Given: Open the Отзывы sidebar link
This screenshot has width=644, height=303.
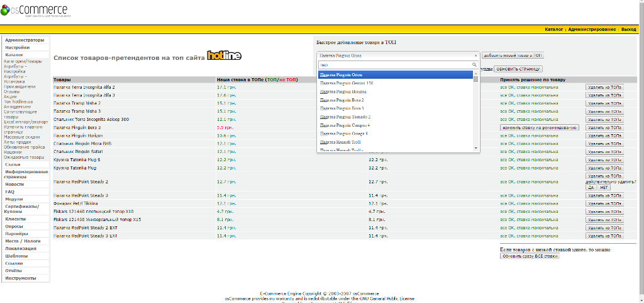Looking at the screenshot, I should (x=11, y=92).
